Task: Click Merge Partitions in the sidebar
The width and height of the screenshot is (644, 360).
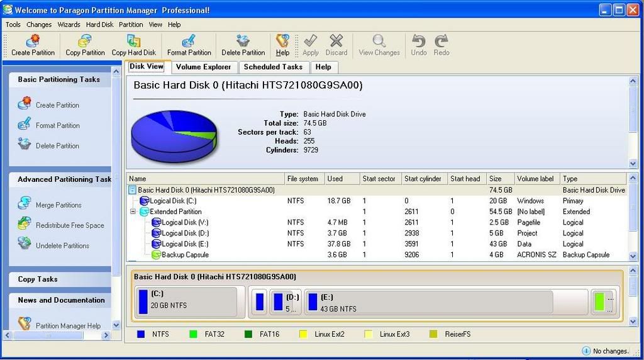Action: click(58, 205)
